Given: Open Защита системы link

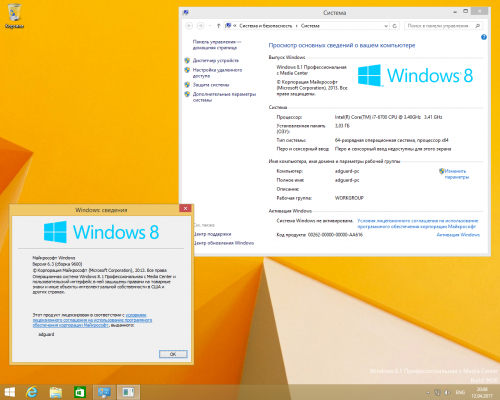Looking at the screenshot, I should pyautogui.click(x=211, y=85).
